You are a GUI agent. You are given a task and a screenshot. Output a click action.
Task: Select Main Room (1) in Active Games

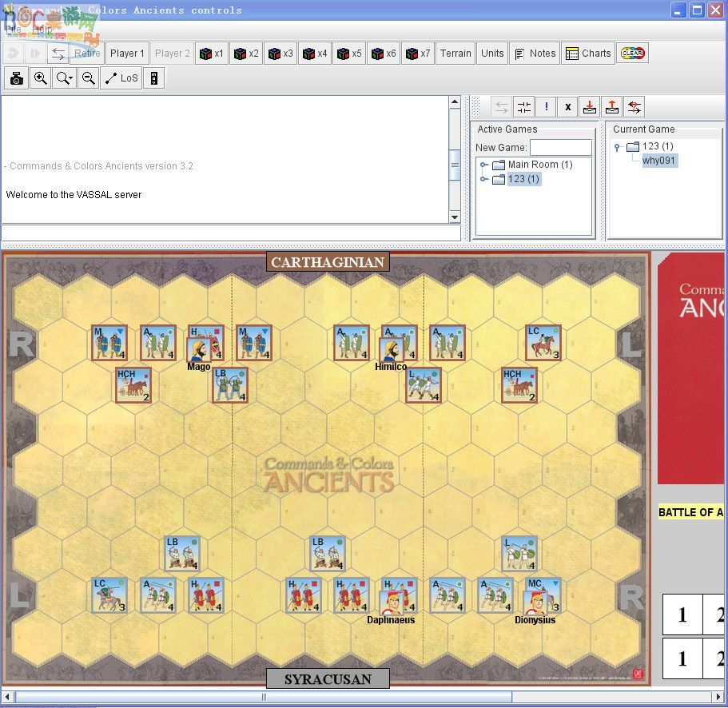coord(540,165)
